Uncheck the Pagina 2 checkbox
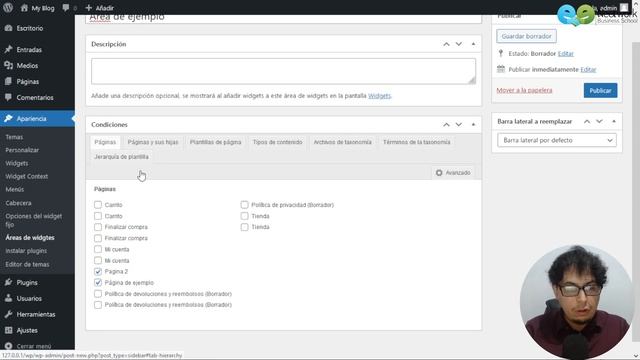 (98, 271)
